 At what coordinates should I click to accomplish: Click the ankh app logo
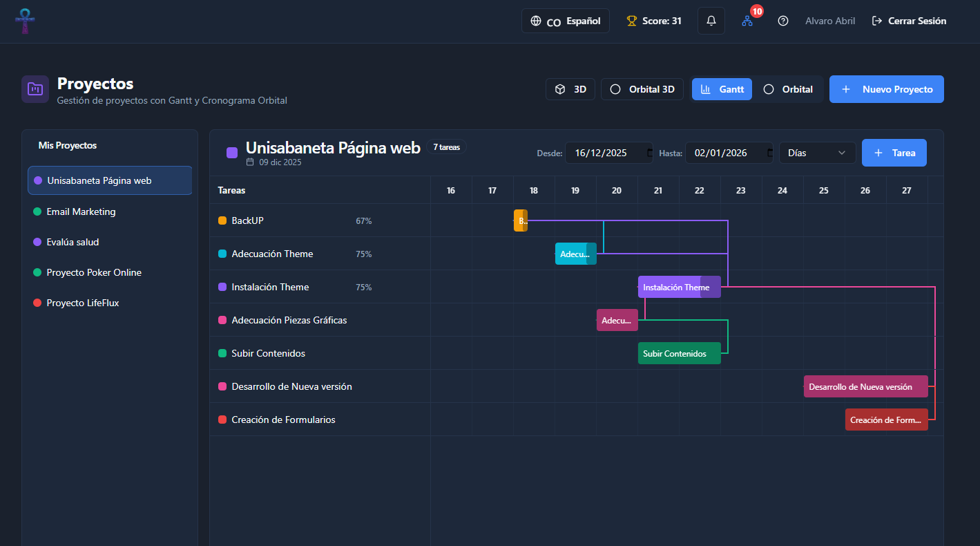pyautogui.click(x=26, y=21)
